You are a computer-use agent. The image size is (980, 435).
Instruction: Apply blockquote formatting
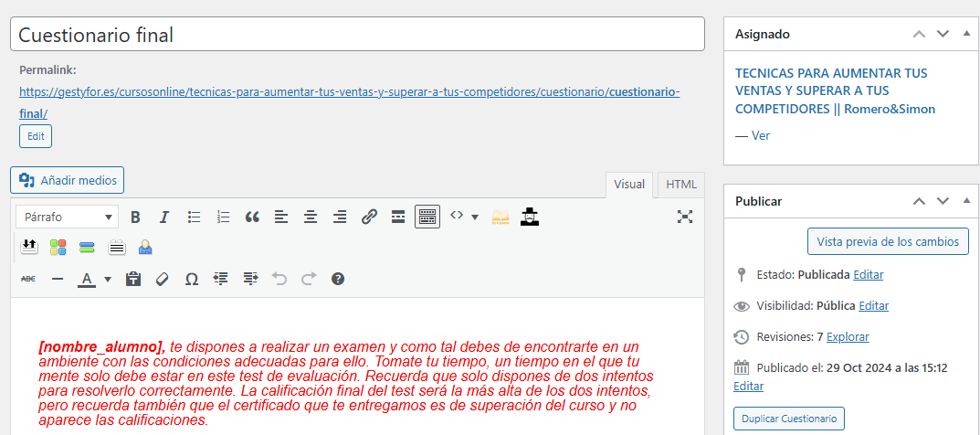(252, 217)
